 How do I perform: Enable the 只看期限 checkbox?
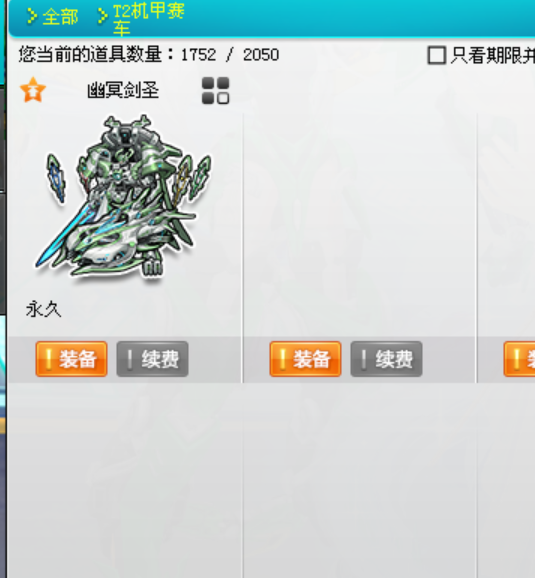(x=437, y=55)
